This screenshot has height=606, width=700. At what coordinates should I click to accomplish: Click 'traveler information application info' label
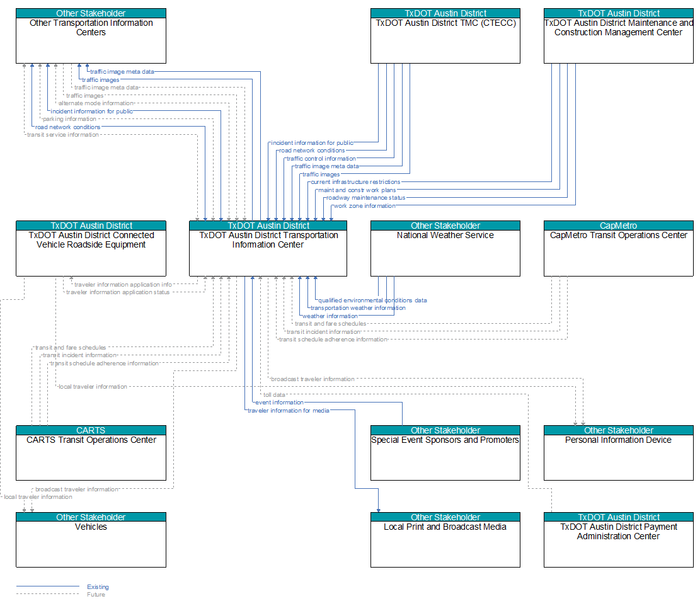(x=123, y=284)
